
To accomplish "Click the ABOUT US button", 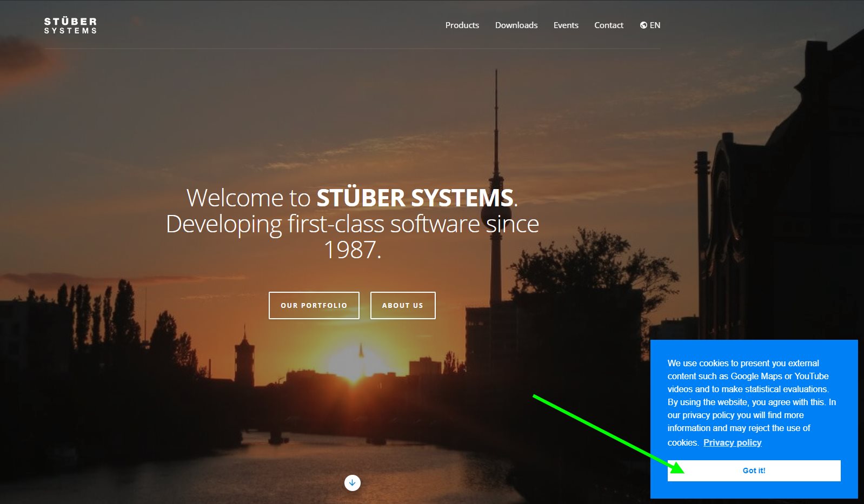I will pyautogui.click(x=403, y=305).
